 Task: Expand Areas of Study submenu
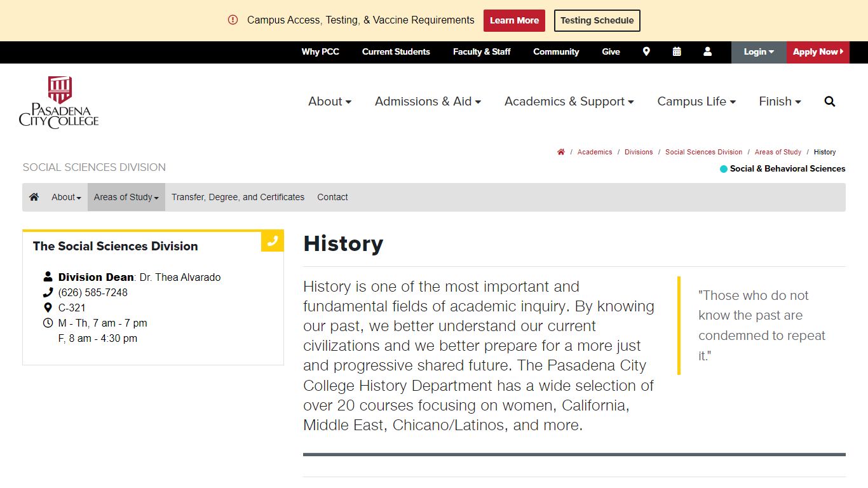(x=126, y=197)
